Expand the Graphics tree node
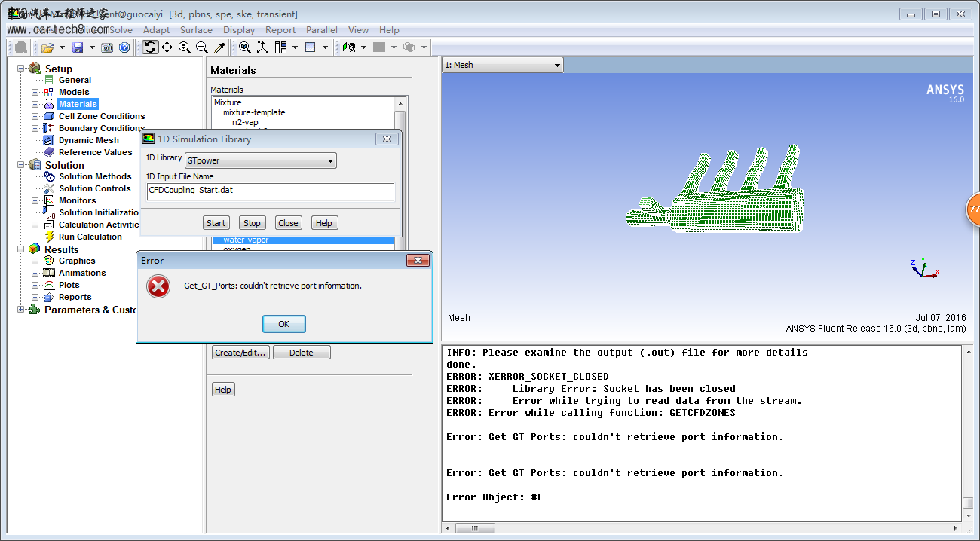This screenshot has width=980, height=541. coord(35,261)
